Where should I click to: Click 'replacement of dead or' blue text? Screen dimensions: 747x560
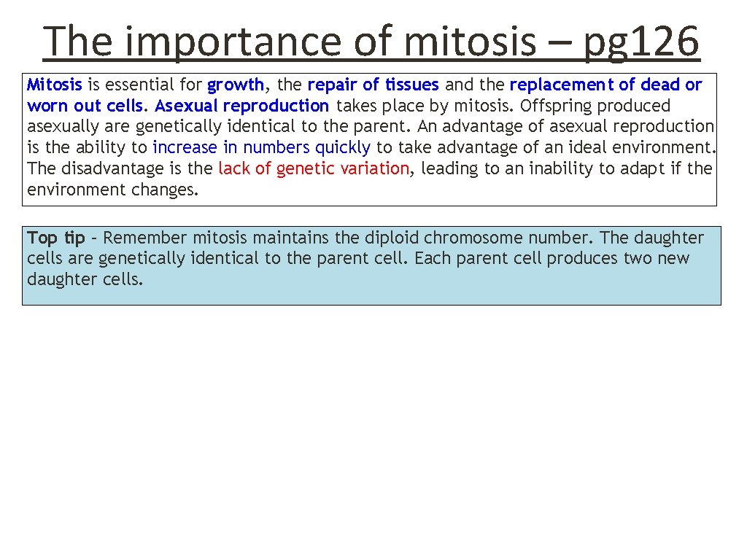(605, 85)
